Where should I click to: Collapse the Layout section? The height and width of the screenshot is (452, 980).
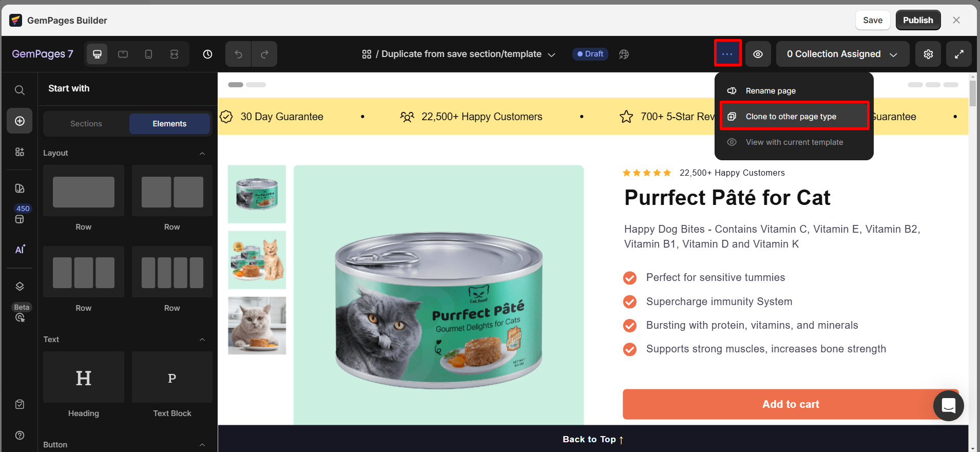click(x=202, y=153)
